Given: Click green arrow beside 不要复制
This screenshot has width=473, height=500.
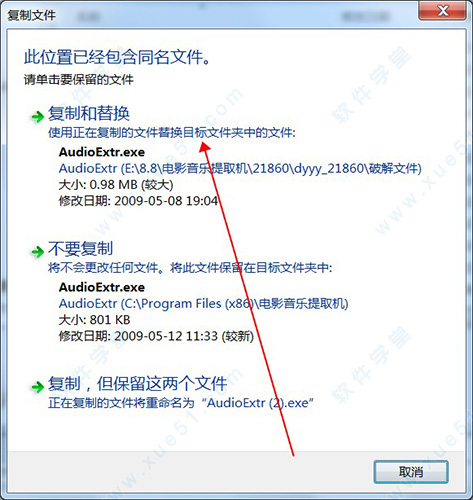Looking at the screenshot, I should coord(37,251).
